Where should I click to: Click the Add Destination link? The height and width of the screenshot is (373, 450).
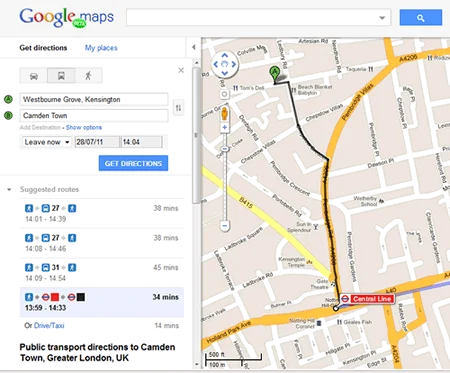[40, 127]
